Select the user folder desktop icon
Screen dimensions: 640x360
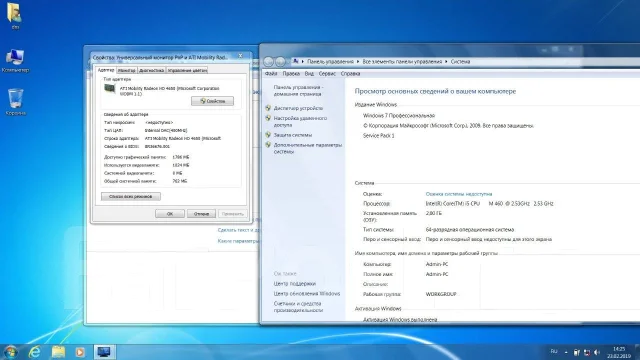tap(15, 16)
